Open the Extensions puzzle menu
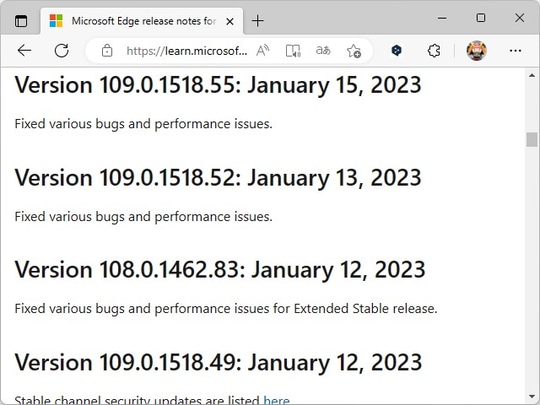 coord(434,51)
